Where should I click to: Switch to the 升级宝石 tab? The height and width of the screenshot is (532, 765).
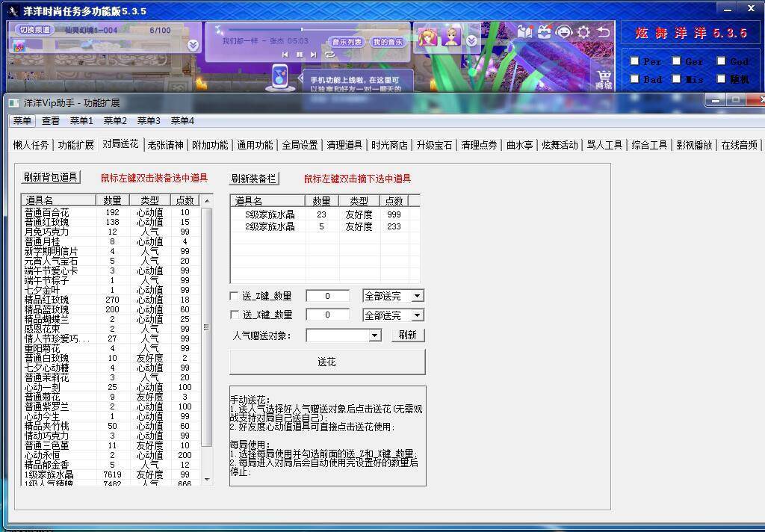[434, 145]
